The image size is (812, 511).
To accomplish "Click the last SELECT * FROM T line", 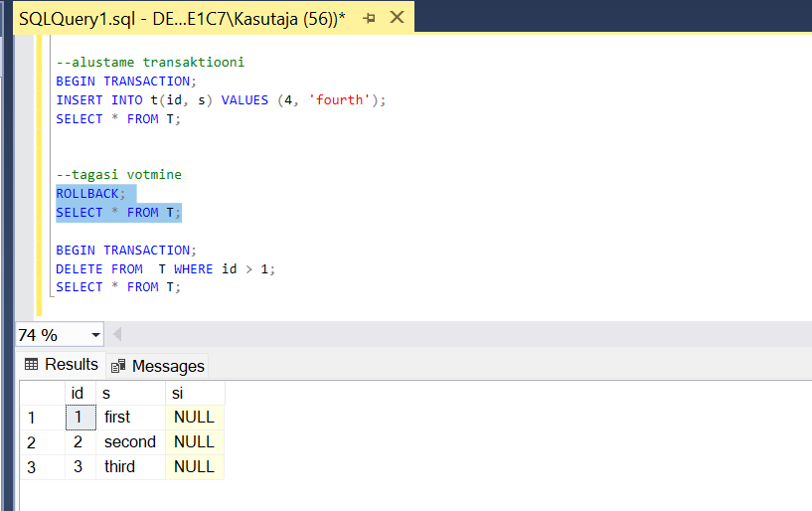I will pos(118,287).
